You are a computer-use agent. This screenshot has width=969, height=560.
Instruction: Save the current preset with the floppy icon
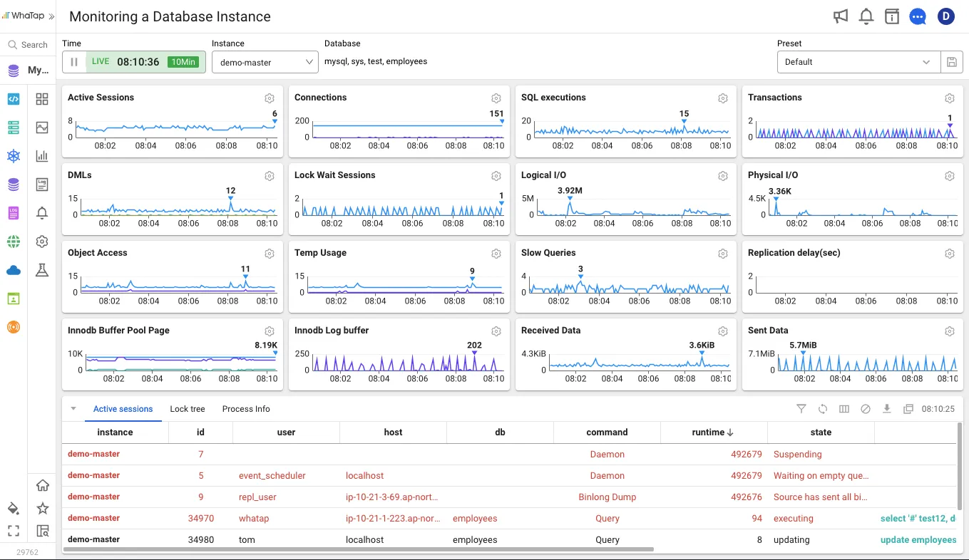951,62
